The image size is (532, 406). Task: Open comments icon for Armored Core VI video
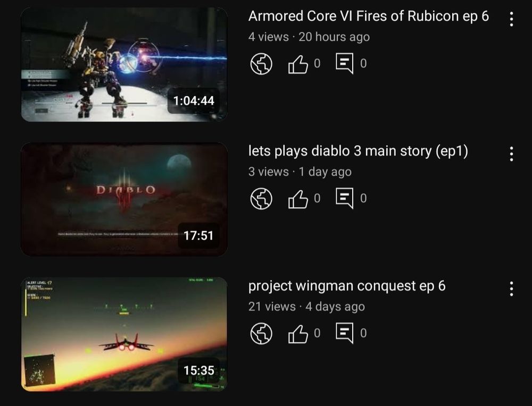(344, 63)
